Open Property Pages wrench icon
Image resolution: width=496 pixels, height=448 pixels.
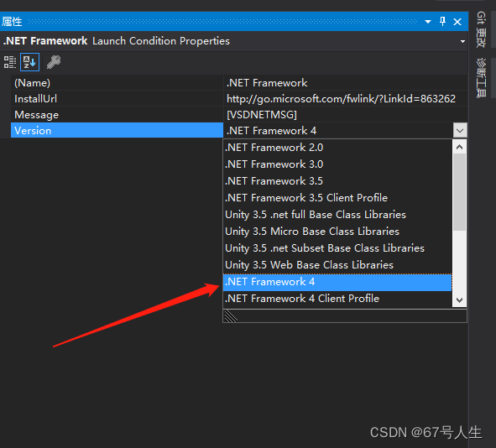[54, 62]
